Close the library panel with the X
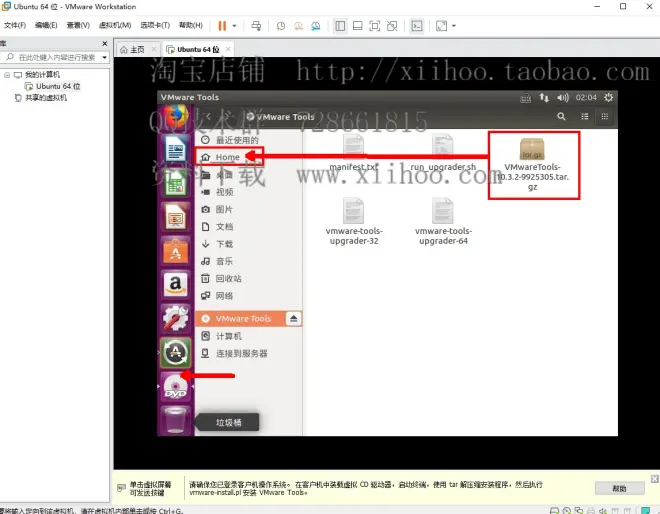This screenshot has width=660, height=514. 104,43
